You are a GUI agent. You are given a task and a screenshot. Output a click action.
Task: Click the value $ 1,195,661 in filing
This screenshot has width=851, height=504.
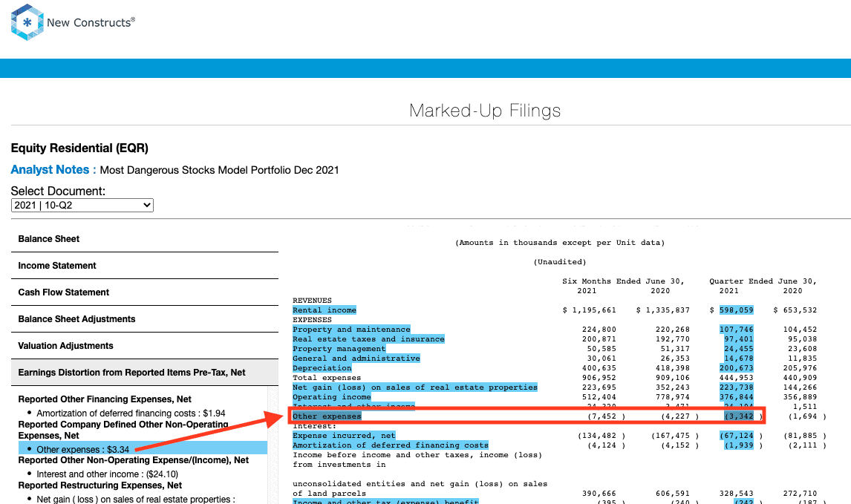coord(589,310)
